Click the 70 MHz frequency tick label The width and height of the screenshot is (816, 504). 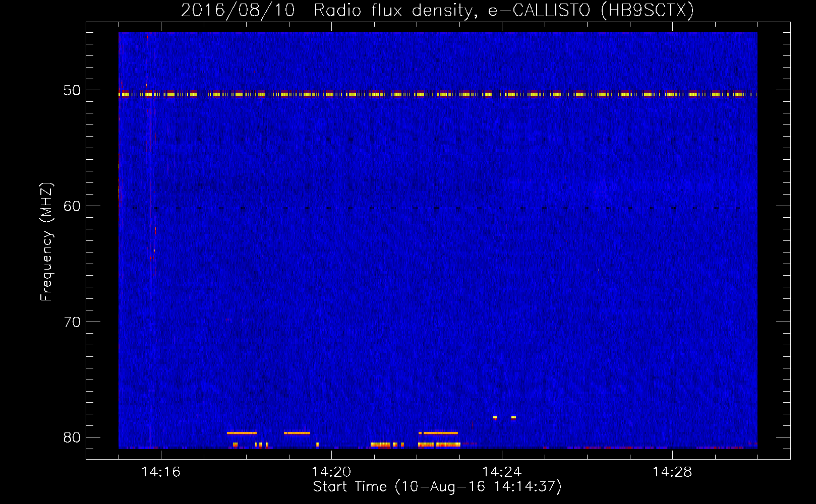tap(72, 322)
